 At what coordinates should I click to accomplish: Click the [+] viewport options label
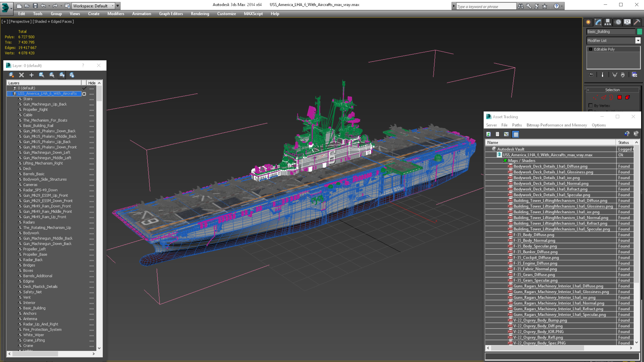[x=5, y=21]
